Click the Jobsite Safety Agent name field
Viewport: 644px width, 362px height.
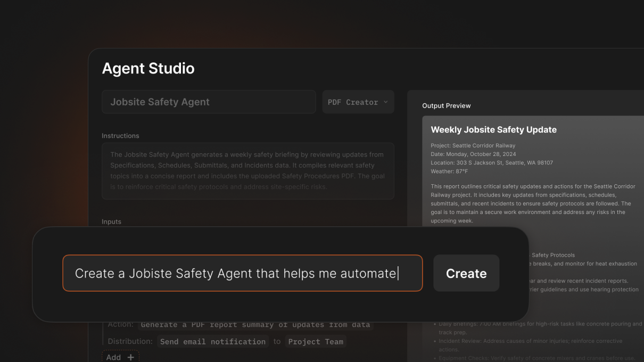click(209, 102)
